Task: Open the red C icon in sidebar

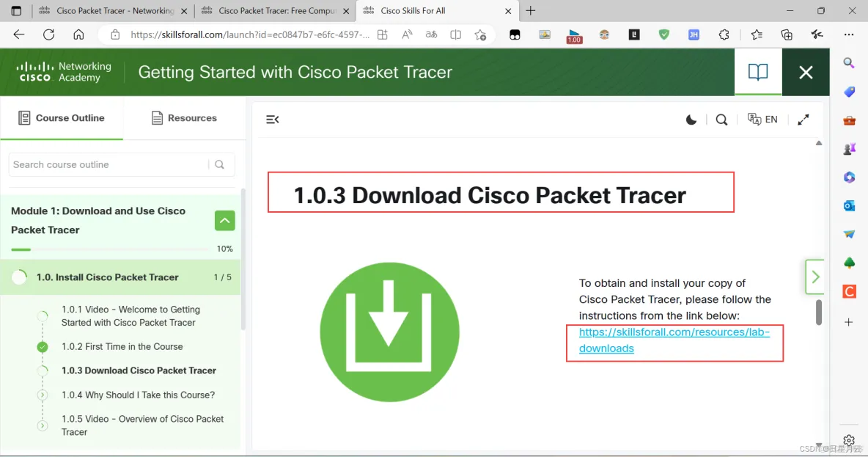Action: coord(849,290)
